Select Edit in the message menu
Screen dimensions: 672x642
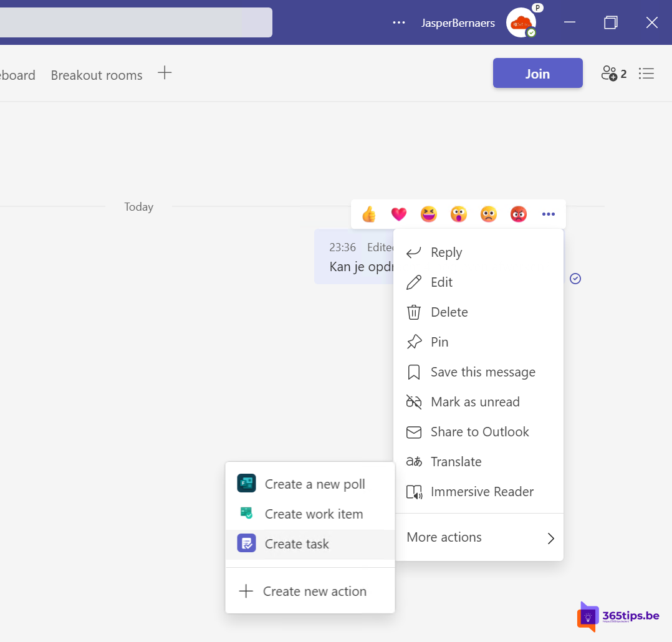click(479, 282)
